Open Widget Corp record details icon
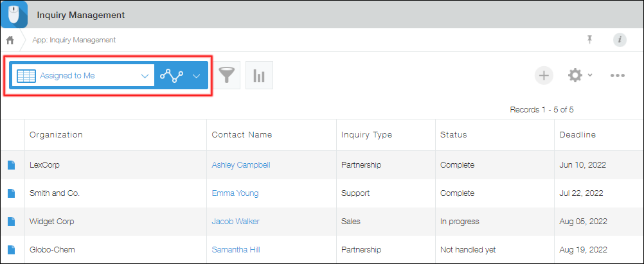This screenshot has height=264, width=644. [11, 222]
